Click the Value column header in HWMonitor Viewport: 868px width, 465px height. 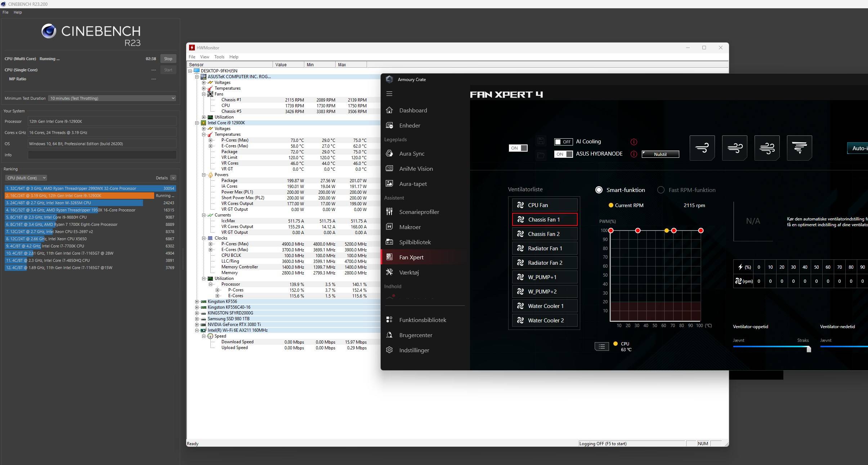tap(288, 65)
